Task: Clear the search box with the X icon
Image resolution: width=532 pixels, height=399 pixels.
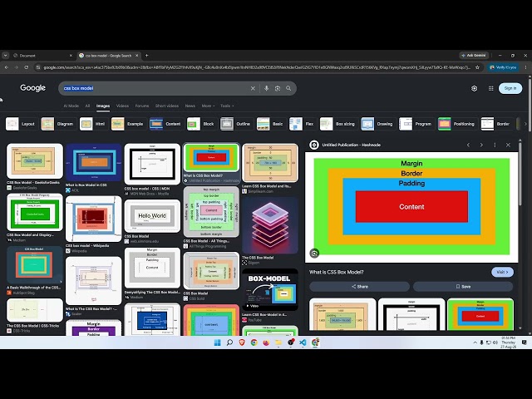Action: (x=253, y=89)
